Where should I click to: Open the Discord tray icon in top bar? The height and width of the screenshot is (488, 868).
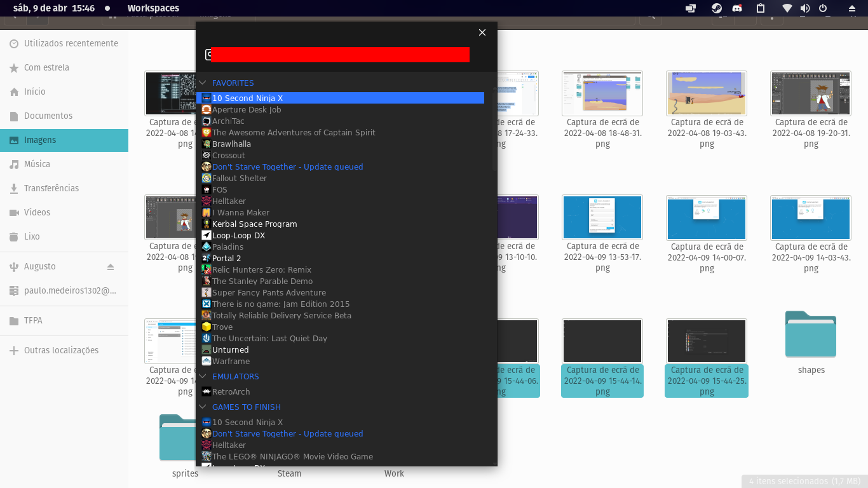point(737,8)
